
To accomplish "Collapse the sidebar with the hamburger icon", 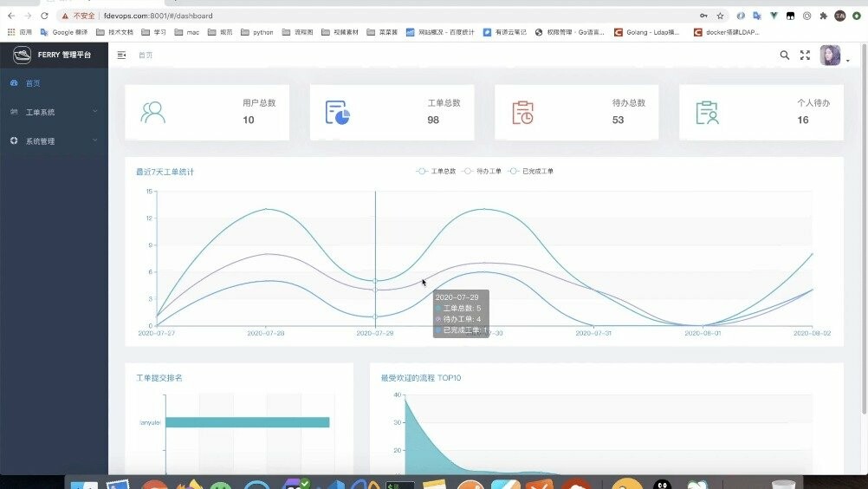I will [x=121, y=55].
